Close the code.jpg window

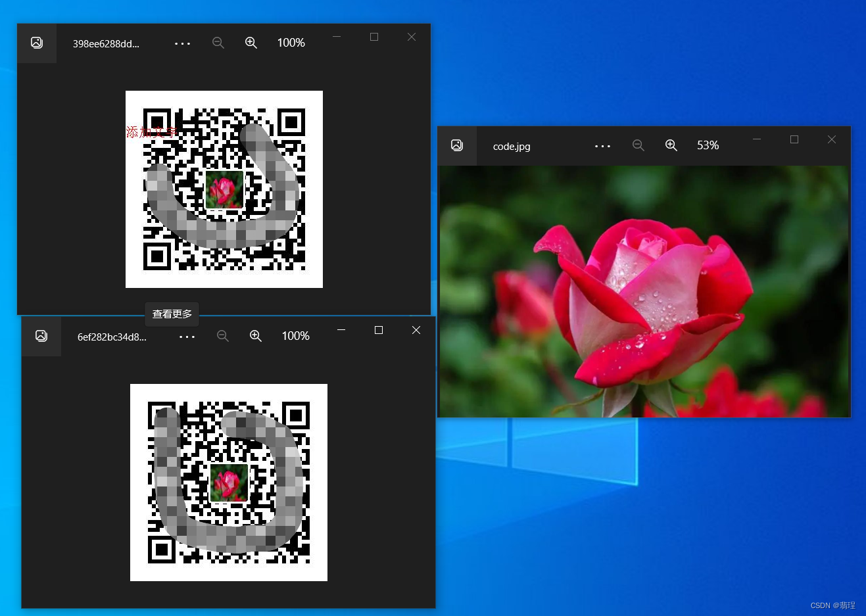point(832,139)
